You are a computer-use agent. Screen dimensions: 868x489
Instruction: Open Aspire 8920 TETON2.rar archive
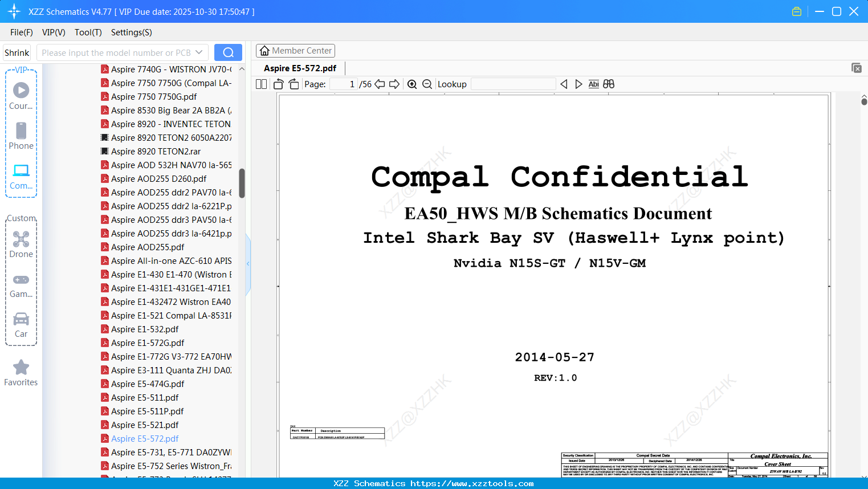tap(151, 151)
